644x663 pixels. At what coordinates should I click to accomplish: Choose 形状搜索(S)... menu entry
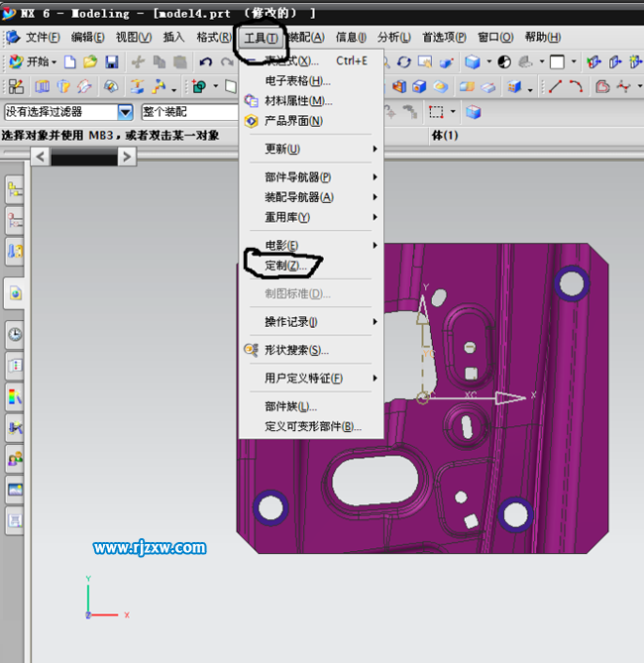311,351
